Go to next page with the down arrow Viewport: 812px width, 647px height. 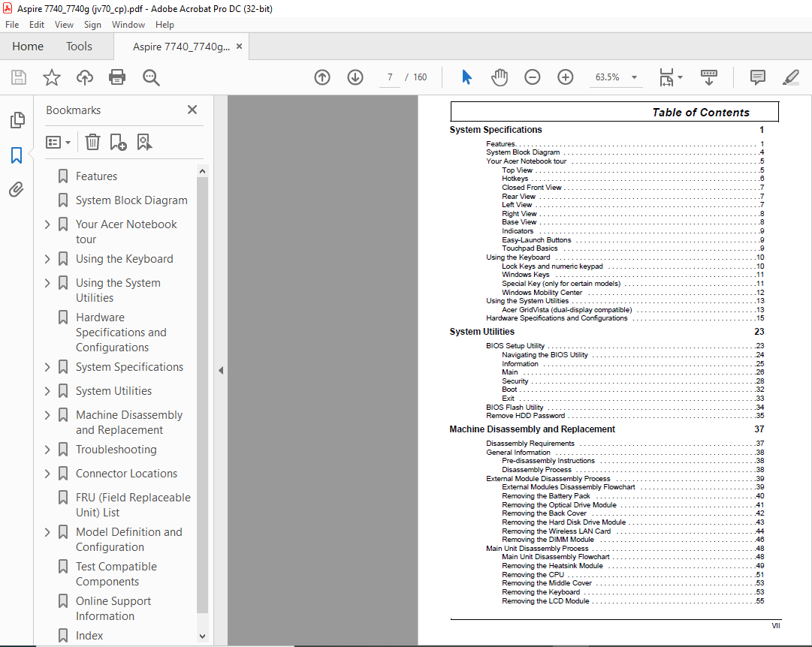coord(355,77)
